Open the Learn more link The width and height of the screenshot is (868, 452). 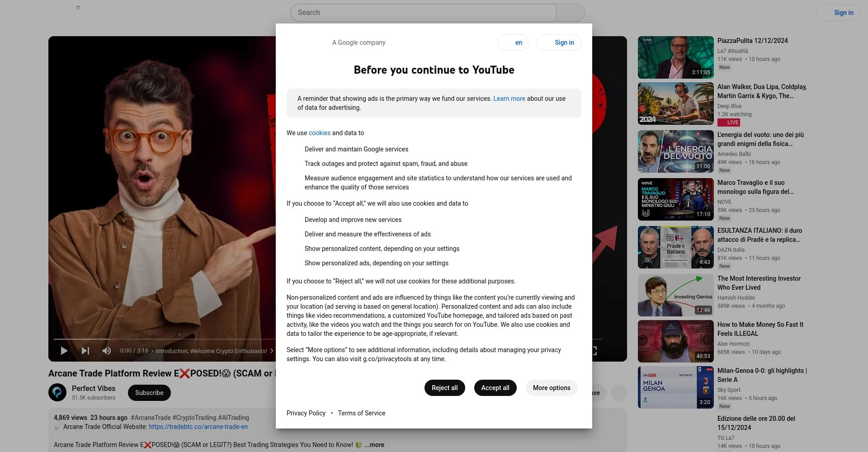click(x=509, y=99)
